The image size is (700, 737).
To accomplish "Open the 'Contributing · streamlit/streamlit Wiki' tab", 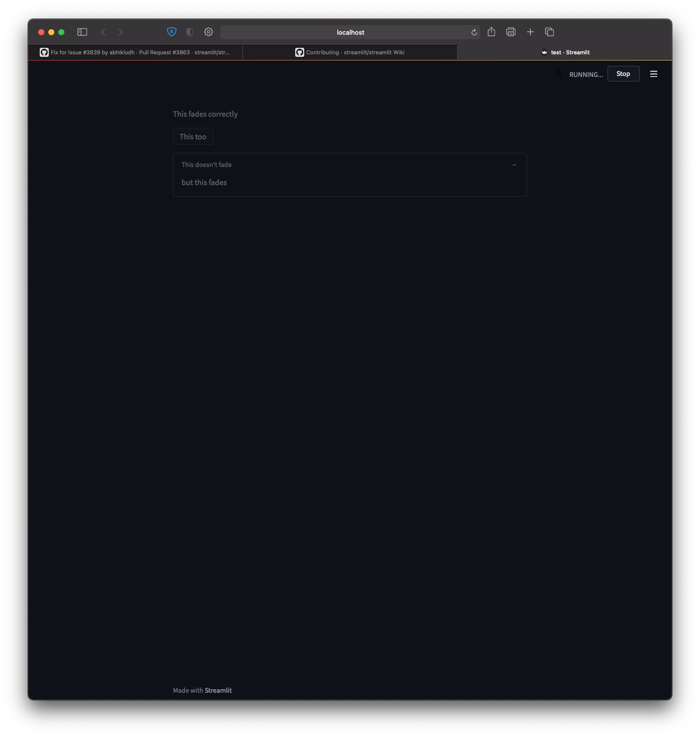I will point(350,52).
